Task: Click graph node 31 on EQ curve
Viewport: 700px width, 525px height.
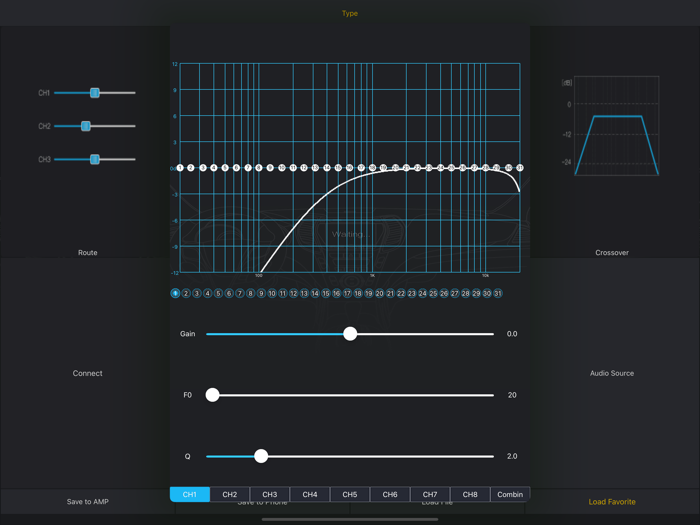Action: tap(520, 168)
